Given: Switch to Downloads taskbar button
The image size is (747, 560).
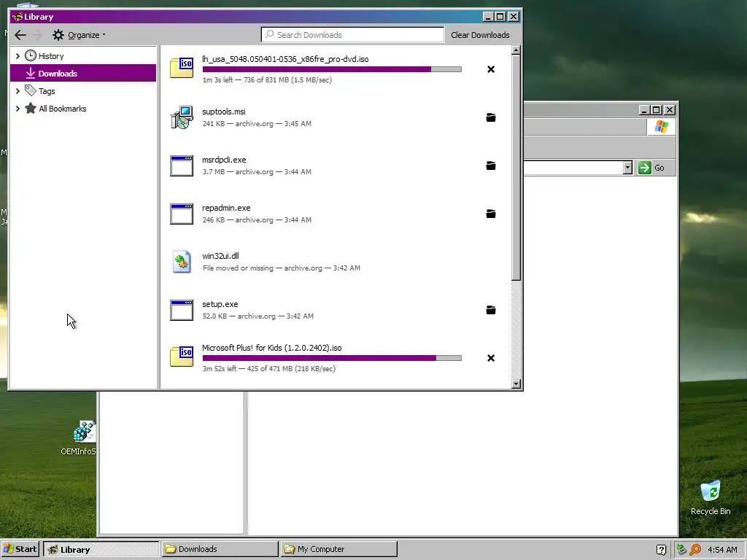Looking at the screenshot, I should [x=220, y=549].
